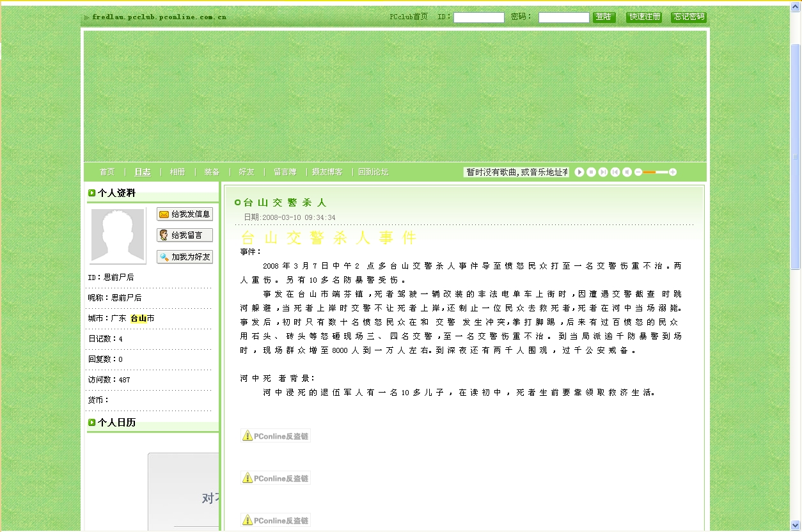Click 给我发信息 message button
This screenshot has width=802, height=532.
185,214
